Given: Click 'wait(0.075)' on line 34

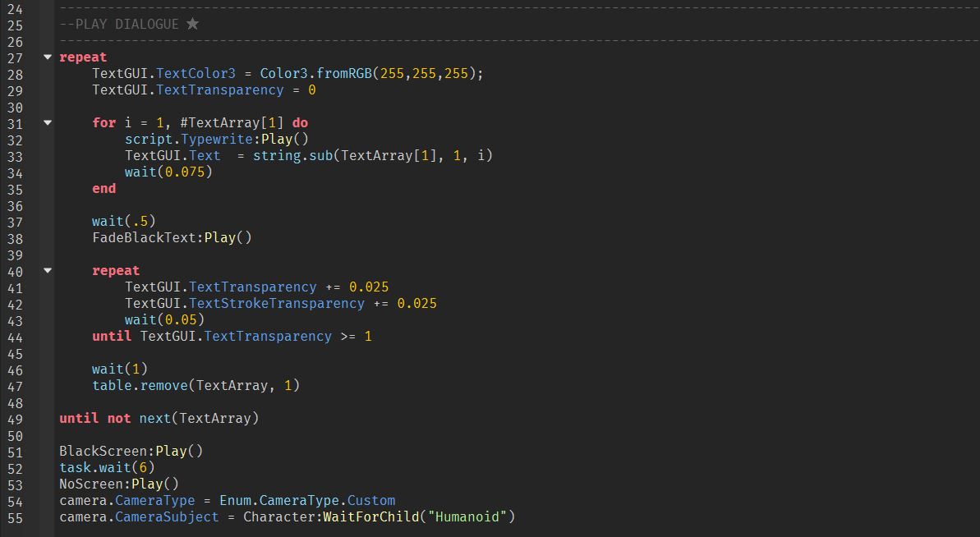Looking at the screenshot, I should coord(168,172).
